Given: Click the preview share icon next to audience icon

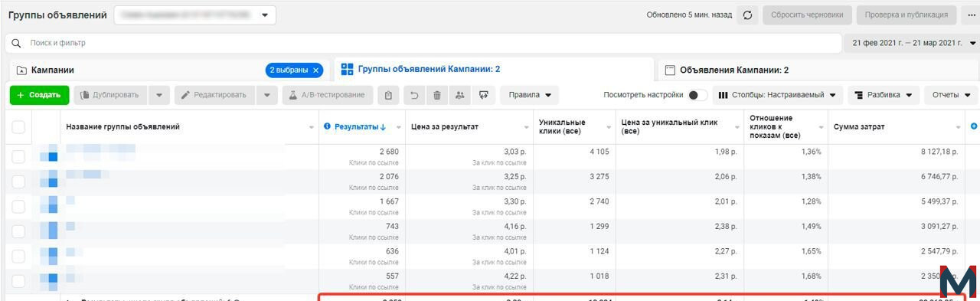Looking at the screenshot, I should click(x=483, y=95).
